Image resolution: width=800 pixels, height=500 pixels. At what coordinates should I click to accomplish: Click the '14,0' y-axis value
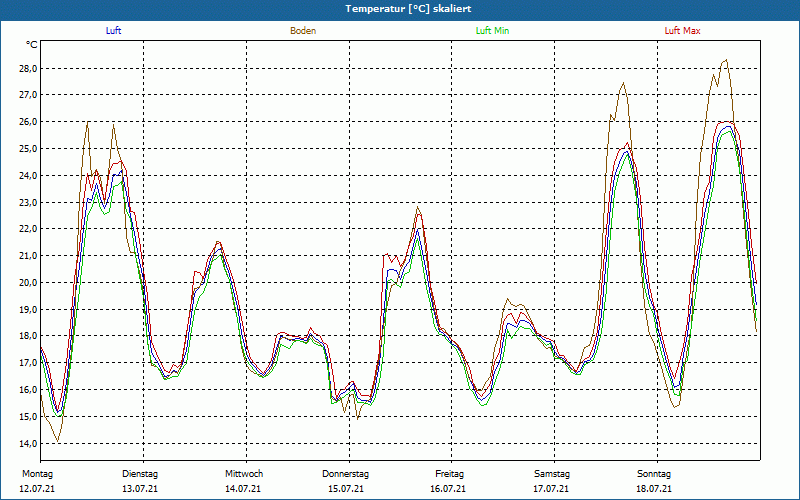click(x=28, y=443)
